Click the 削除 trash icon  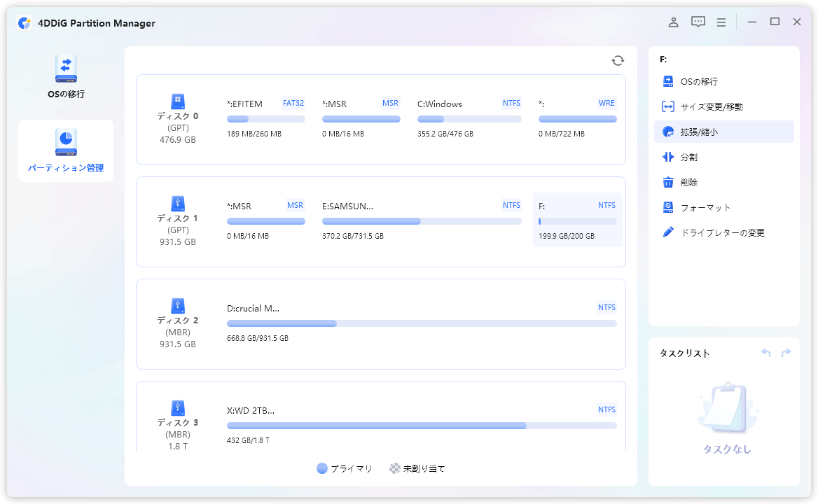667,183
